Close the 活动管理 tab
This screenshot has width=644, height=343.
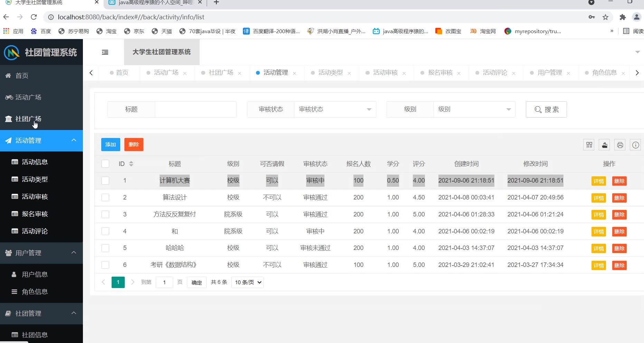pos(294,73)
